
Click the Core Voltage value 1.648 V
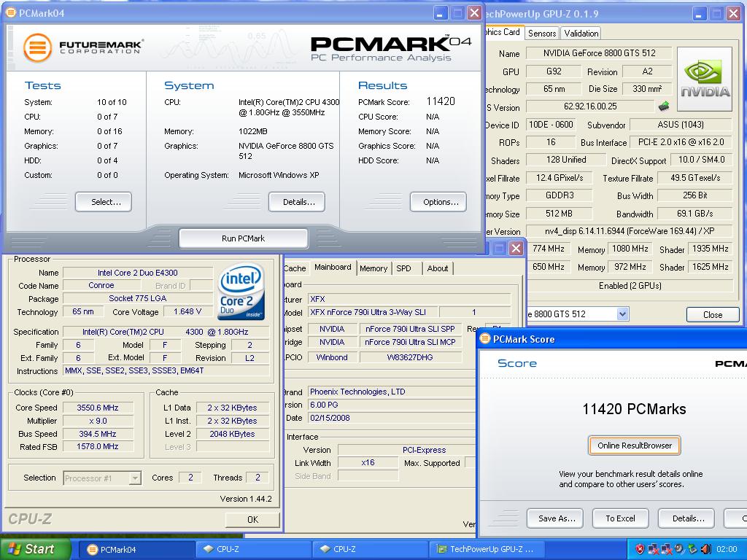187,311
